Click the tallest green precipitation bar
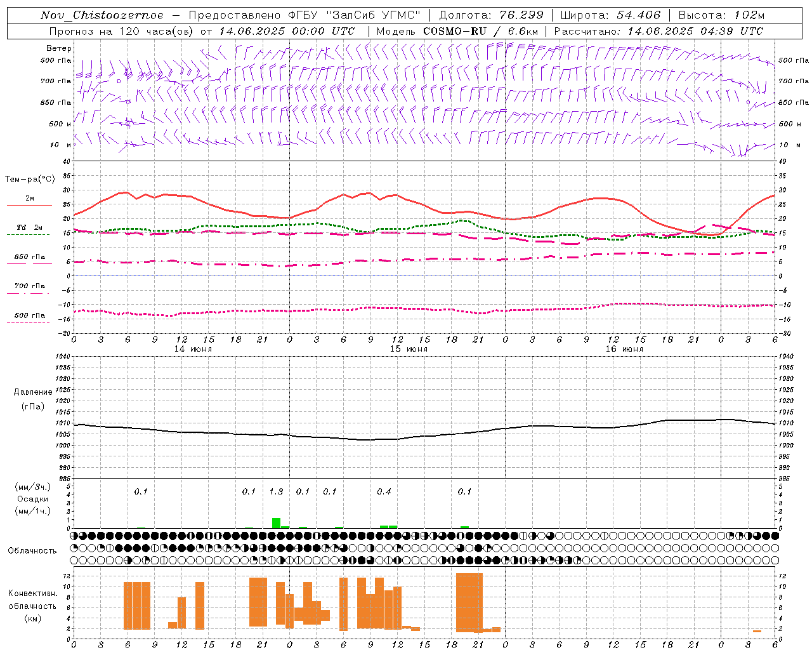812x650 pixels. click(276, 523)
